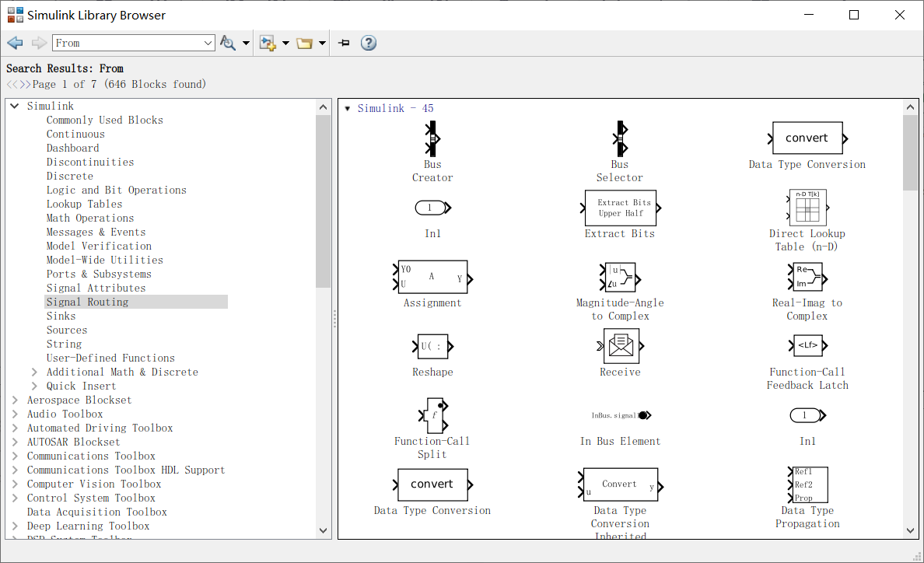Open help with the question mark icon

369,43
